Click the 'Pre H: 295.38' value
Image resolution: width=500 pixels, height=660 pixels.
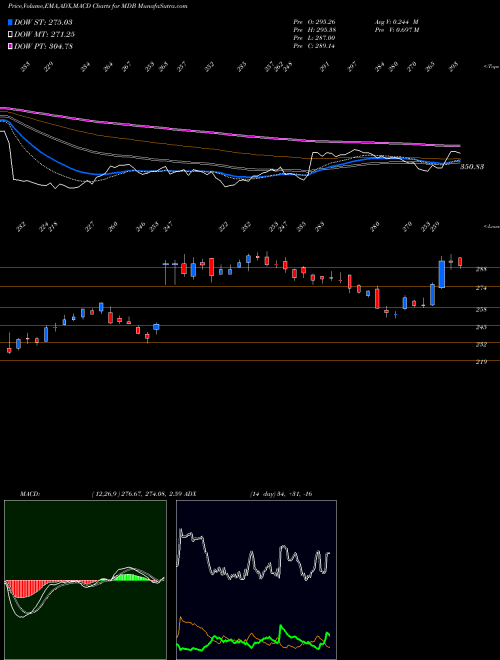point(314,30)
